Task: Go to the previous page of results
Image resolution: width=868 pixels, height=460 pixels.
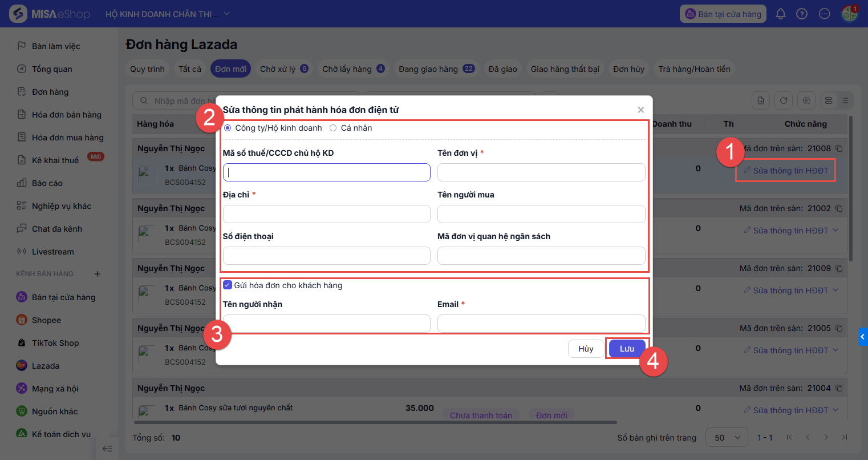Action: tap(808, 437)
